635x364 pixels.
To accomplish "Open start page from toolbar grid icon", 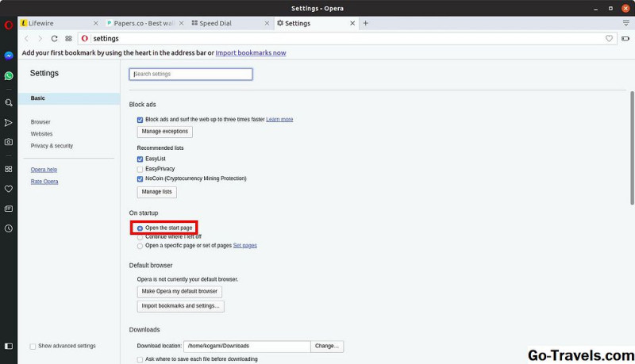I will coord(68,38).
